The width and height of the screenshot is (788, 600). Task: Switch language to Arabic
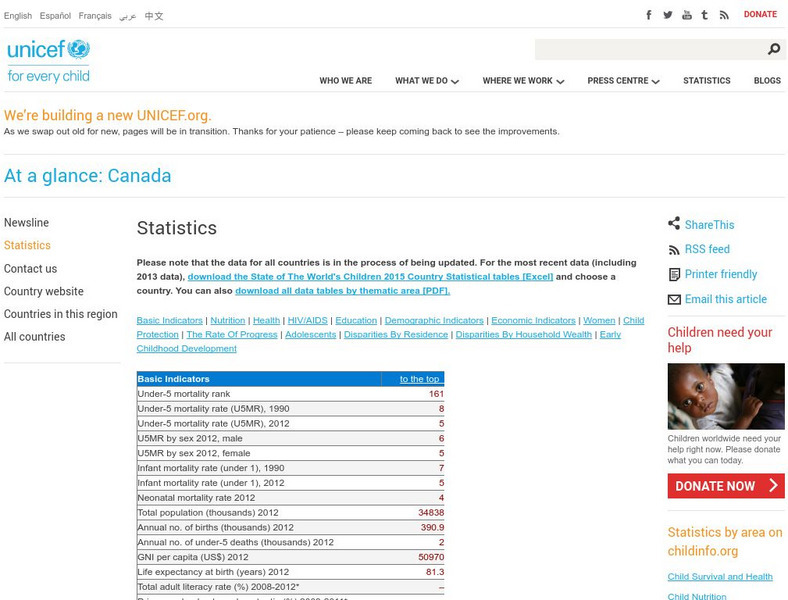(128, 16)
